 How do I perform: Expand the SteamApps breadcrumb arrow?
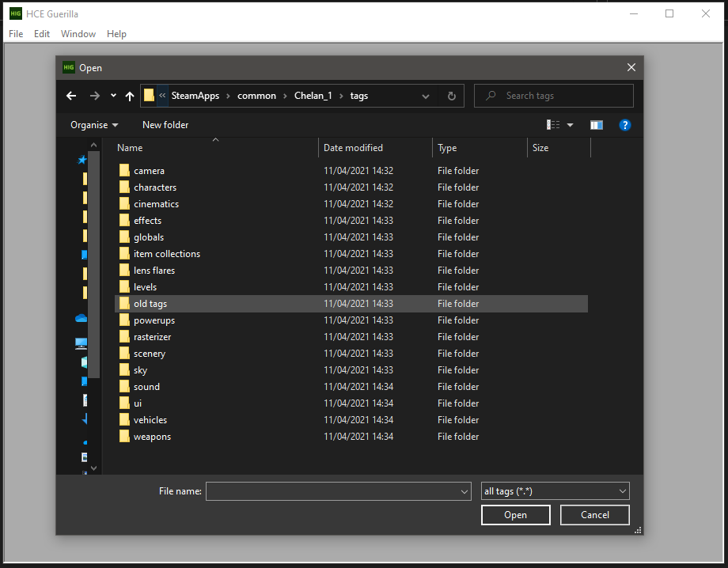228,96
